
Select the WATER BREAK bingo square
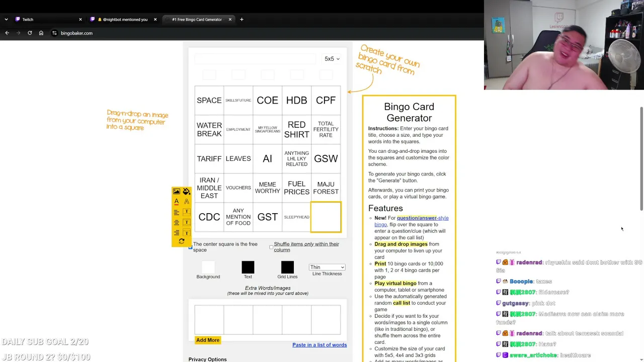(209, 130)
